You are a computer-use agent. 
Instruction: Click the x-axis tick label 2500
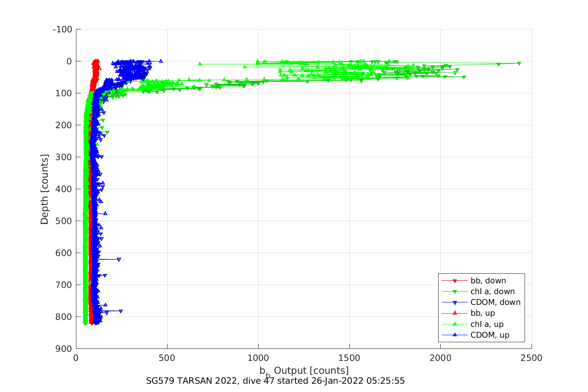532,358
